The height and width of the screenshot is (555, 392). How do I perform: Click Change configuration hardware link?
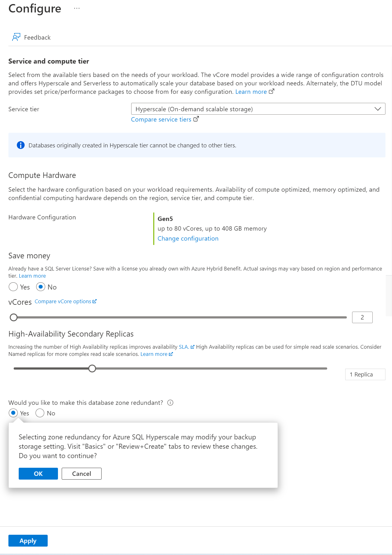188,238
